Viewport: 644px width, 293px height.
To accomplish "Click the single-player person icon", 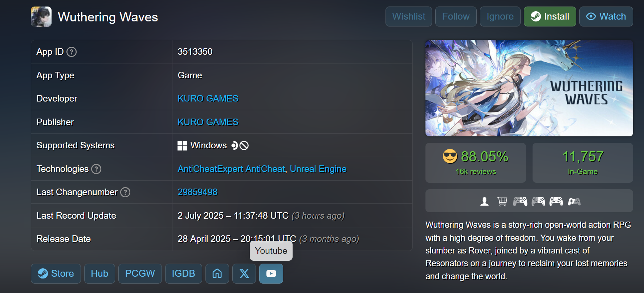I will (x=484, y=201).
